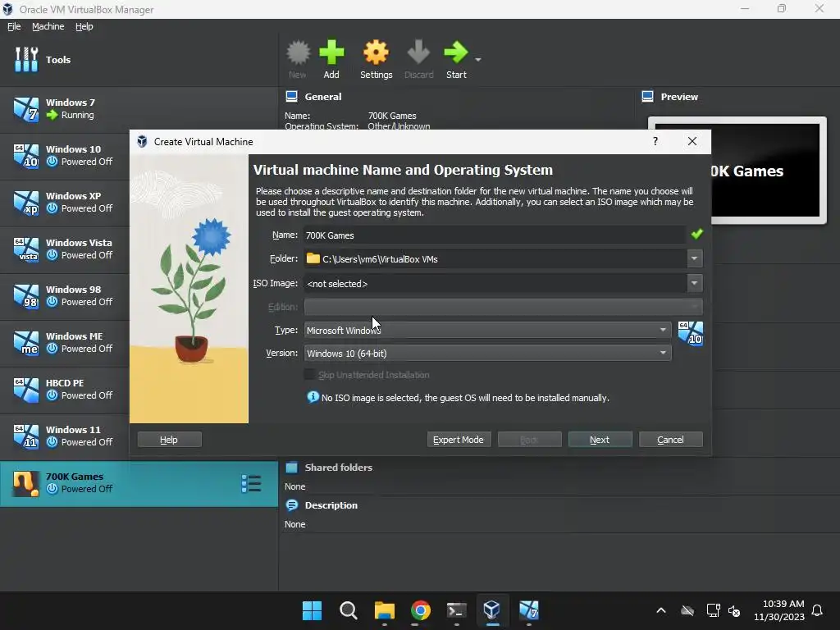840x630 pixels.
Task: Click Windows 98 Powered Off status text
Action: pos(87,302)
